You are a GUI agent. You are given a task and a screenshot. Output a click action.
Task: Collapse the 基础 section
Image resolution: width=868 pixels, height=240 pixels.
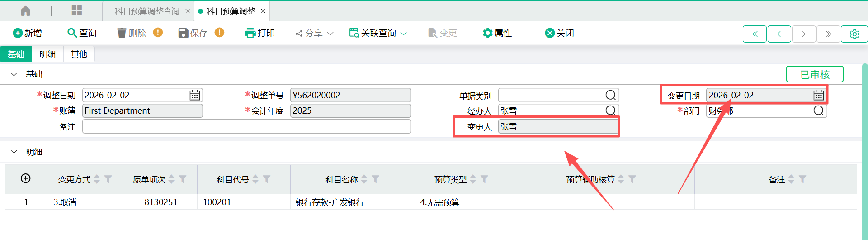pyautogui.click(x=14, y=74)
